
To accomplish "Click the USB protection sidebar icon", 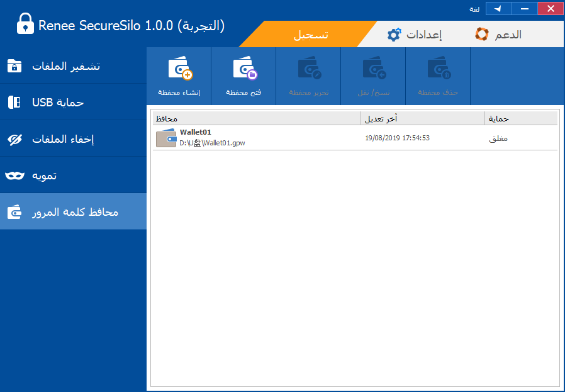I will click(14, 103).
